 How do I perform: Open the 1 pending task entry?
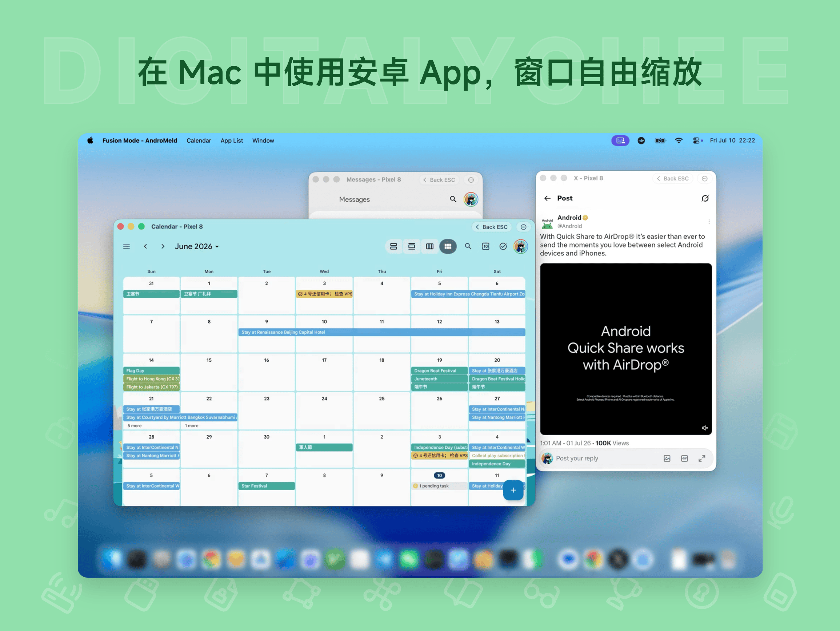[439, 486]
